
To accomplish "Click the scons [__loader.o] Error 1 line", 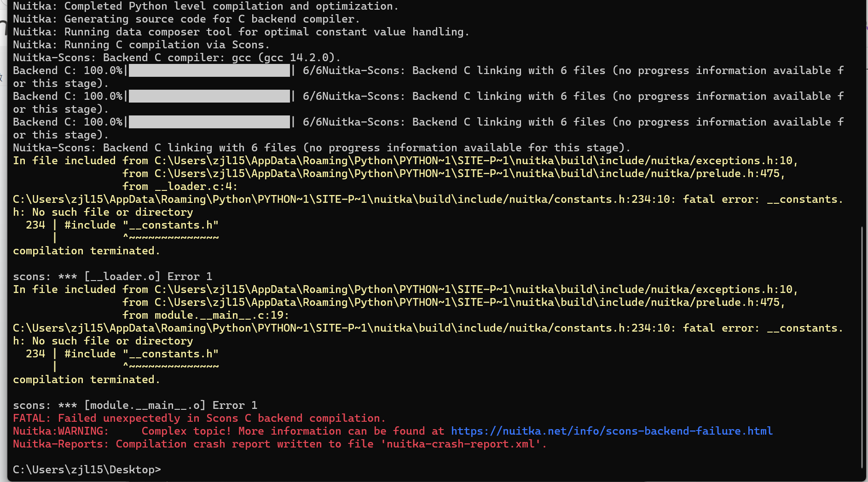I will tap(113, 276).
